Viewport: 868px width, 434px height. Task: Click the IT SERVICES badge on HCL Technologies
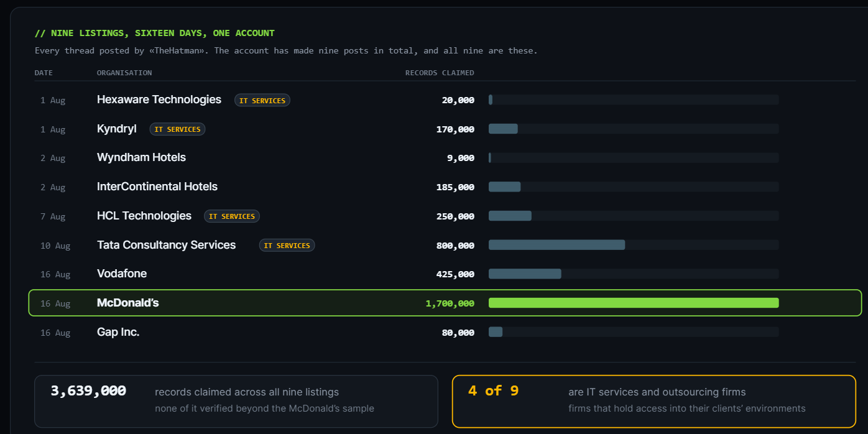[x=232, y=216]
